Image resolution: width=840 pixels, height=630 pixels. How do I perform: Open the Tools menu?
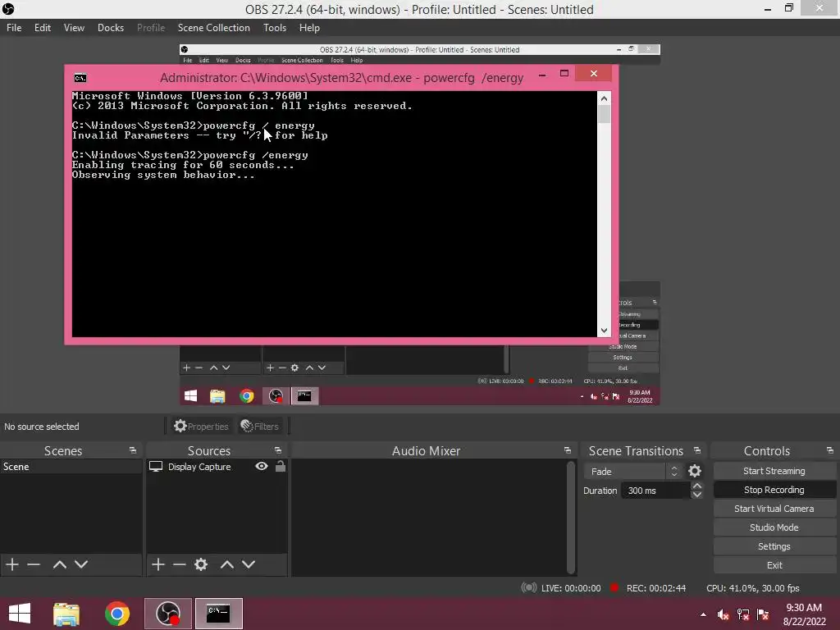point(275,28)
